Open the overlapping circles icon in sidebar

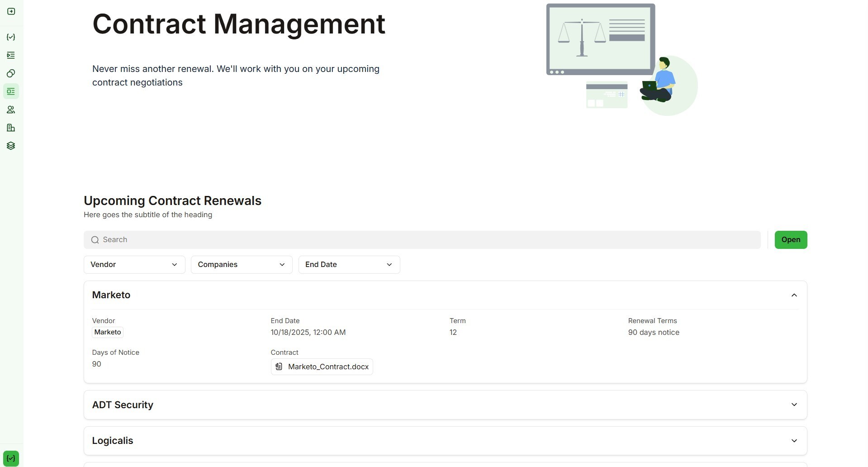point(11,73)
